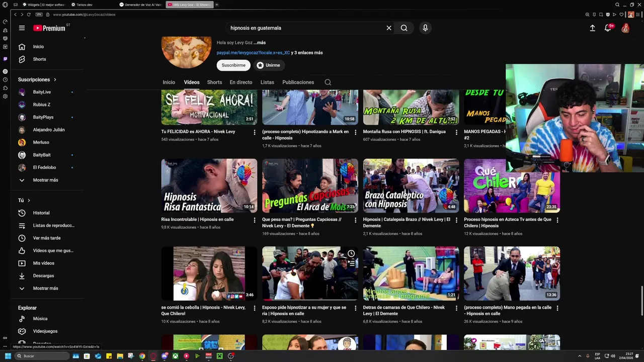The image size is (644, 362).
Task: Open options menu for 'Risa Incontrolable' video
Action: click(254, 220)
